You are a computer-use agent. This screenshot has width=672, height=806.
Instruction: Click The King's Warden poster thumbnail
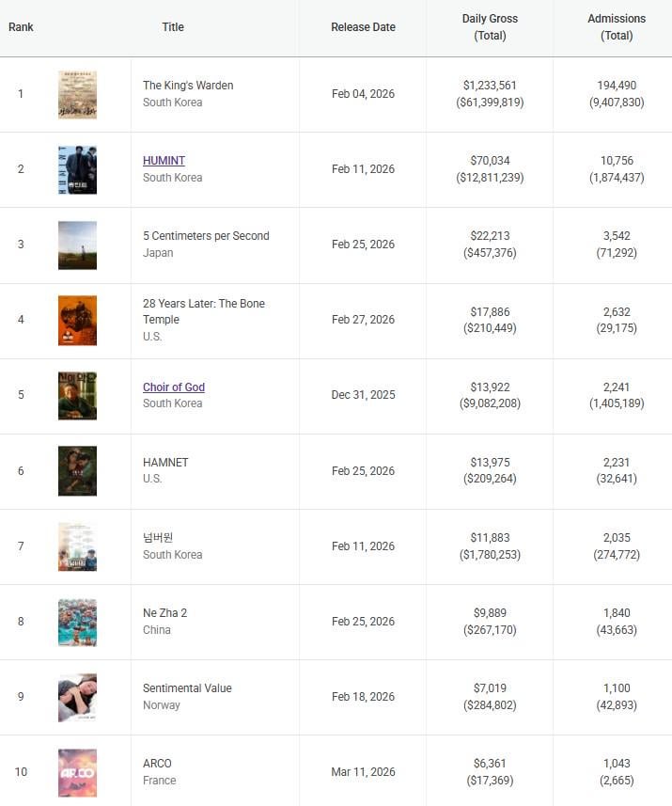(x=77, y=94)
